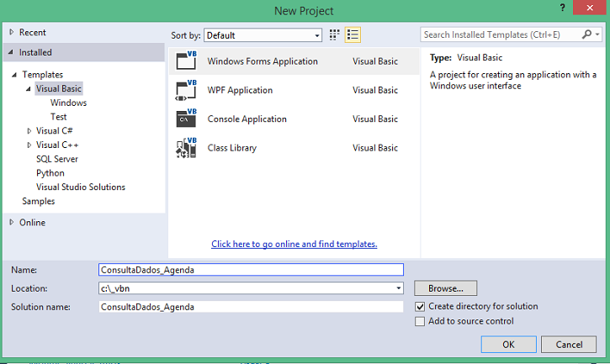Screen dimensions: 610x364
Task: Open the Sort by Default dropdown
Action: 263,35
